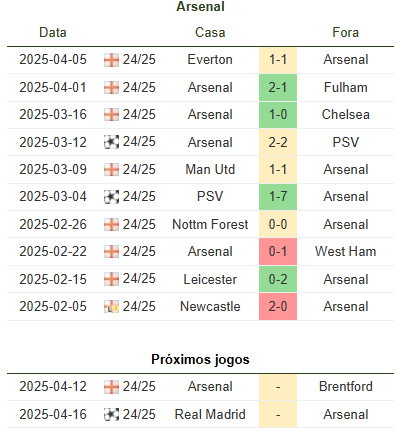397x431 pixels.
Task: Click England flag icon in West Ham row
Action: tap(111, 252)
